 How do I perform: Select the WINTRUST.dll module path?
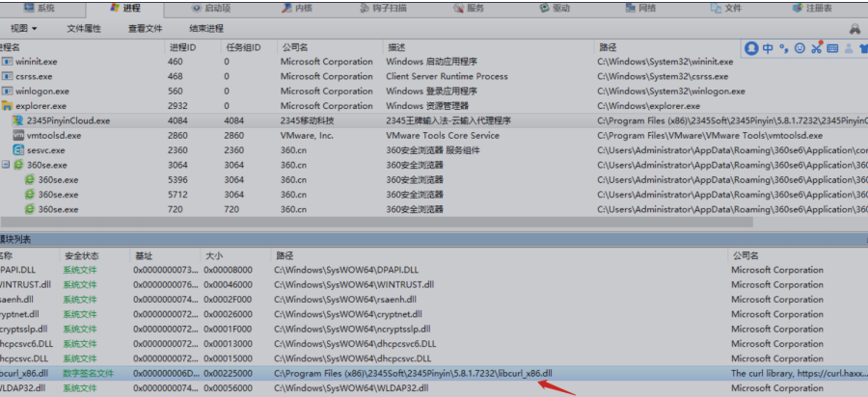click(354, 285)
